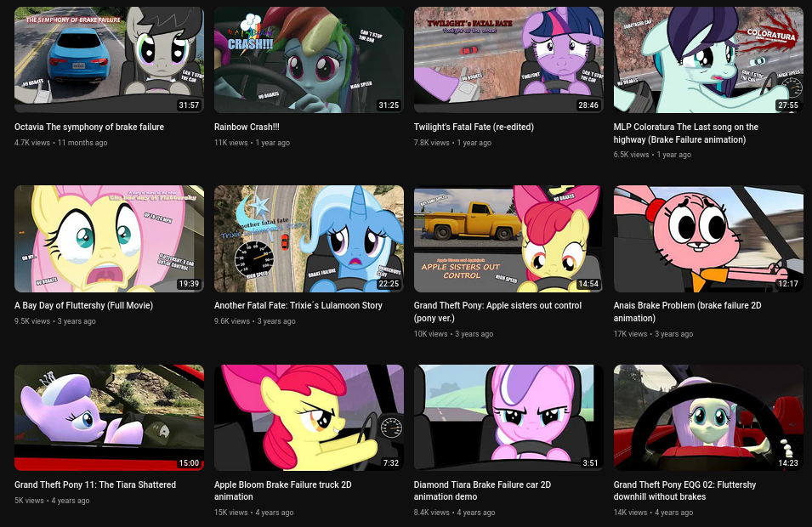The height and width of the screenshot is (527, 812).
Task: Open Grand Theft Pony 11 Tiara Shattered thumbnail
Action: 110,417
